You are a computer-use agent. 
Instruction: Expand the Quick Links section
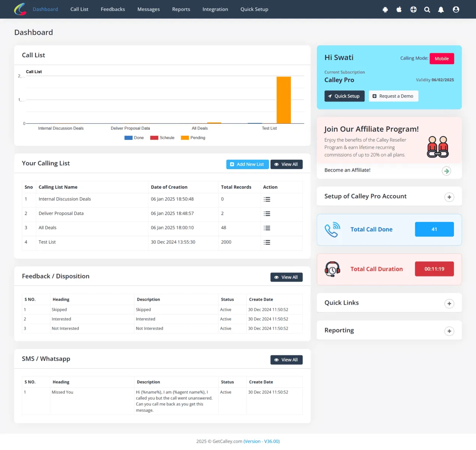pyautogui.click(x=449, y=304)
